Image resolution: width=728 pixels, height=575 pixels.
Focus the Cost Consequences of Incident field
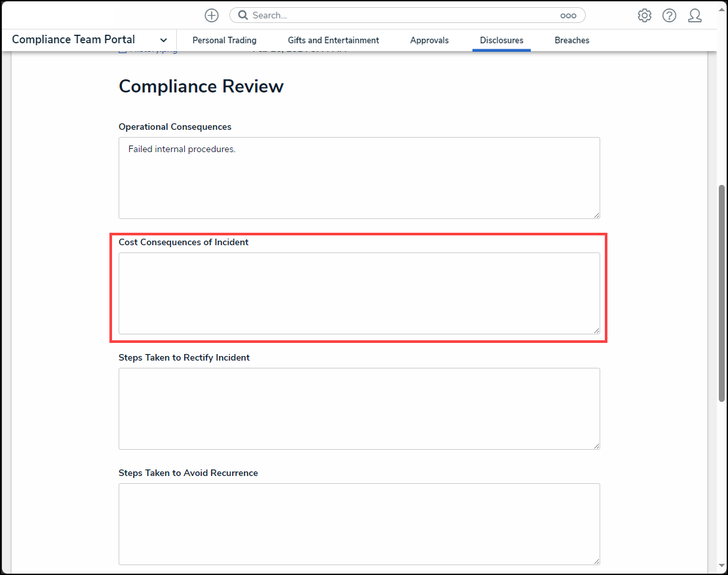point(358,293)
